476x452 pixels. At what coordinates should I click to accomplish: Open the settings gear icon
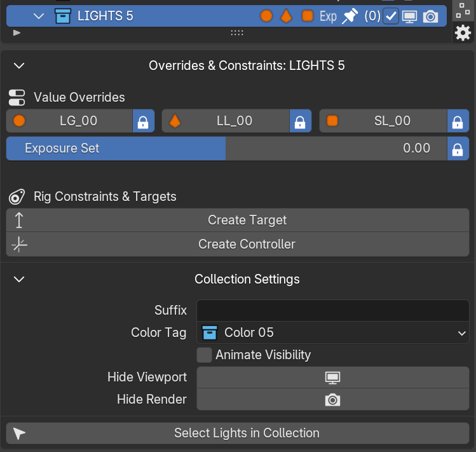click(x=463, y=32)
